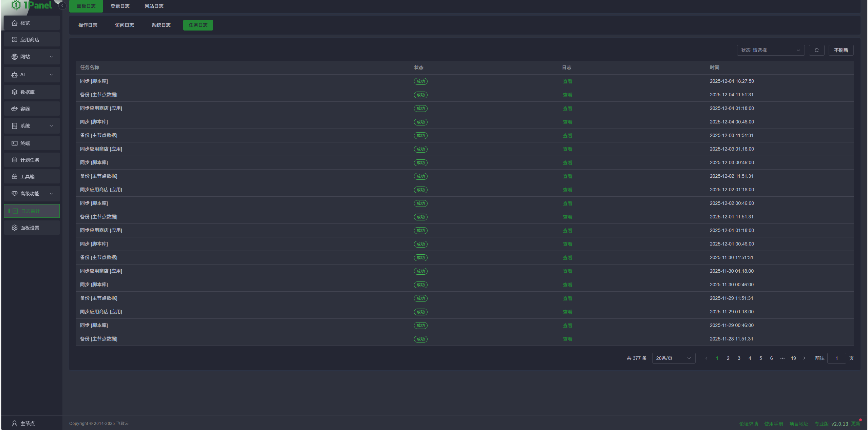Open the Toolbox icon

click(15, 177)
